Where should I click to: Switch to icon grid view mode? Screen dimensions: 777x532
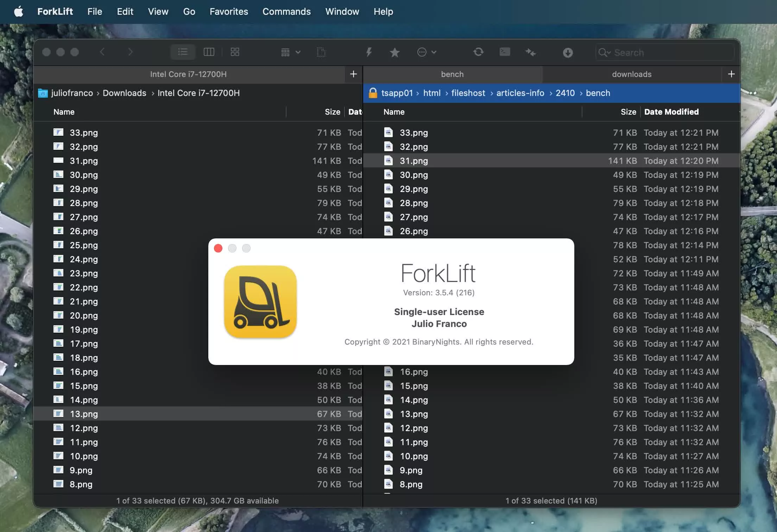pos(235,52)
